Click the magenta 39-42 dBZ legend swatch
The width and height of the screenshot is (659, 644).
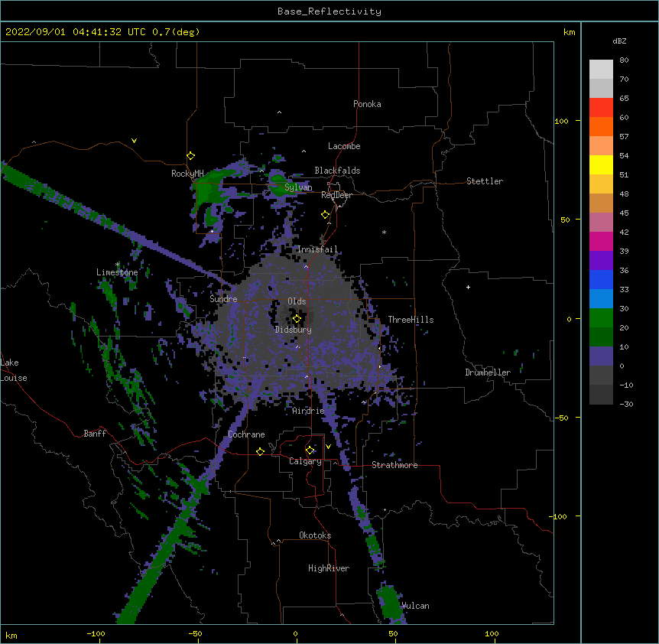(x=601, y=241)
